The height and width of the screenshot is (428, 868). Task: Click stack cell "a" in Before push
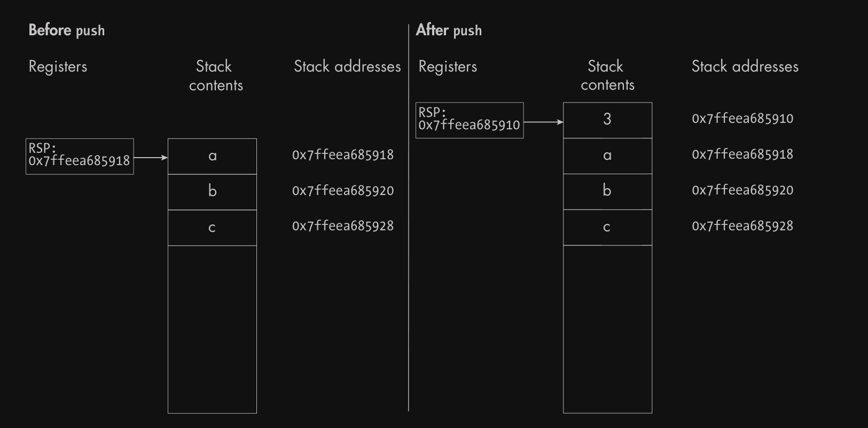click(x=212, y=157)
